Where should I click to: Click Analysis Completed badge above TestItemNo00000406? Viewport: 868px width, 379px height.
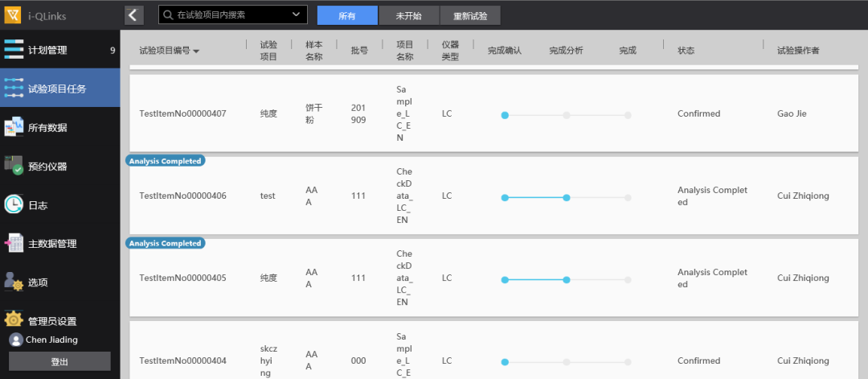165,161
